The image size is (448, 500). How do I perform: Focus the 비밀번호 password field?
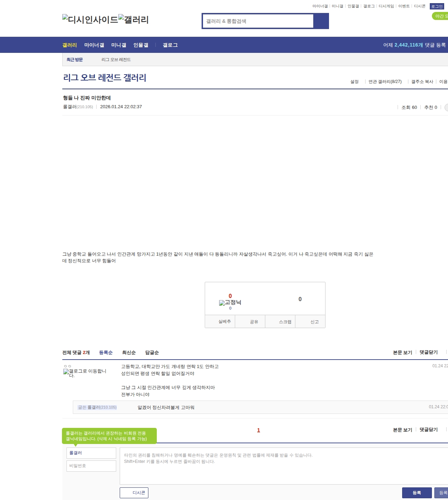91,466
